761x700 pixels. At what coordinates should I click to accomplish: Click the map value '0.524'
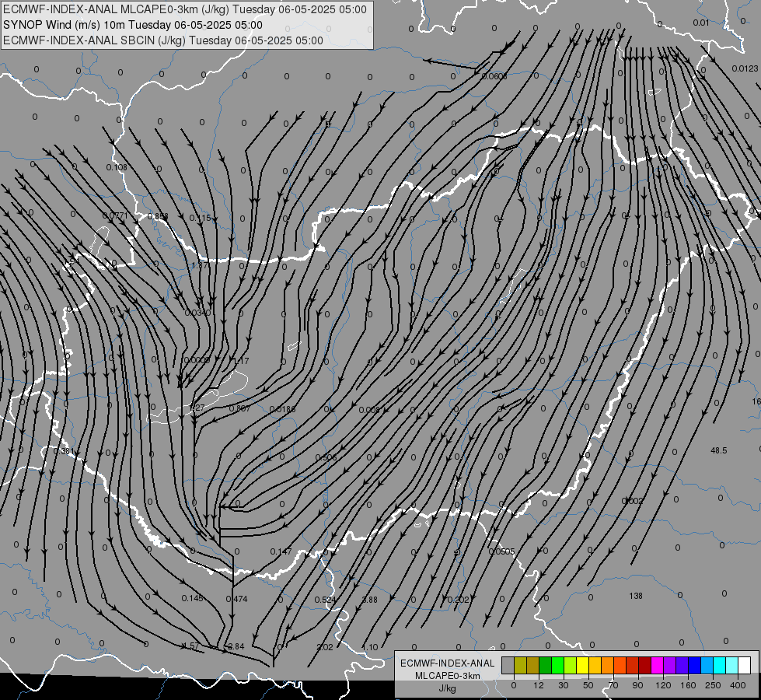tap(325, 600)
